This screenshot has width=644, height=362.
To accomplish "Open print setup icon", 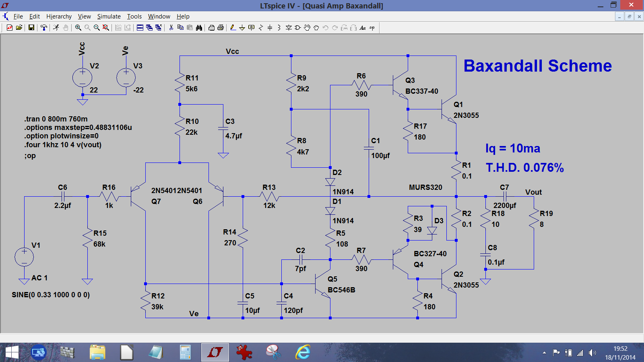I will tap(211, 27).
